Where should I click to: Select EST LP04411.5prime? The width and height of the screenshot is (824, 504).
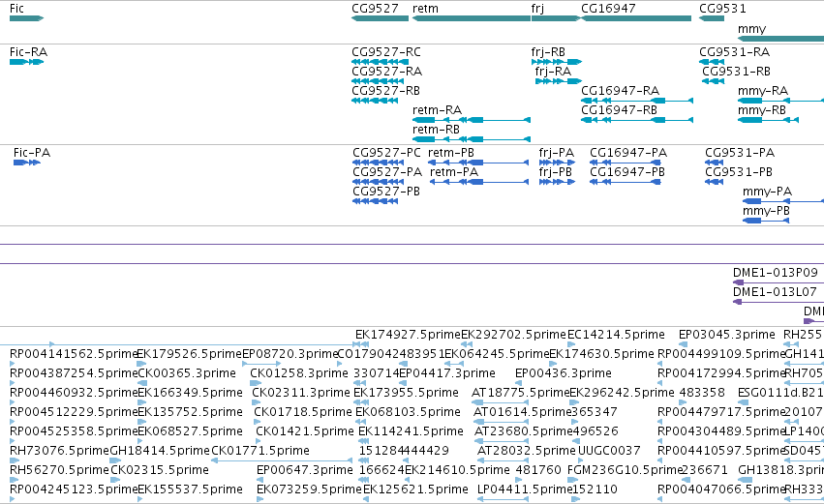(x=525, y=490)
